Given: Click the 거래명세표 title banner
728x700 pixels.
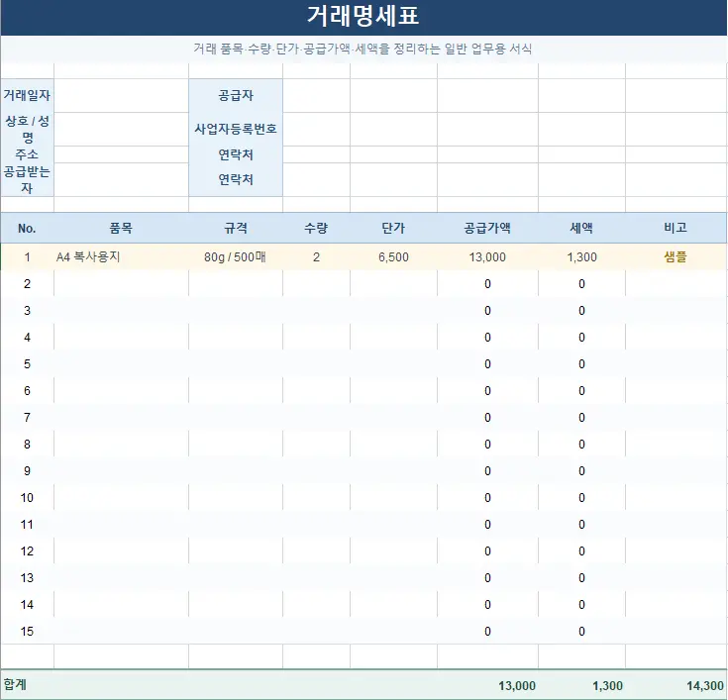Looking at the screenshot, I should pyautogui.click(x=364, y=17).
